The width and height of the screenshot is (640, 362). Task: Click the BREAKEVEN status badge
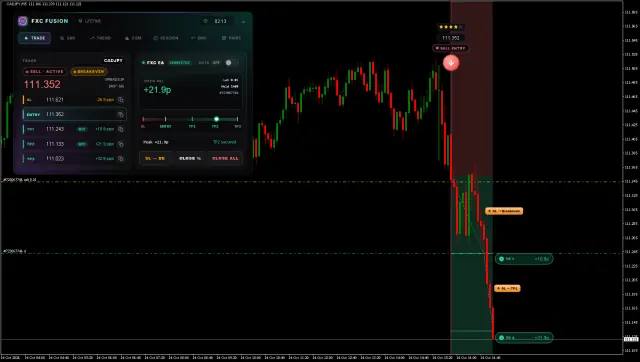pyautogui.click(x=89, y=71)
